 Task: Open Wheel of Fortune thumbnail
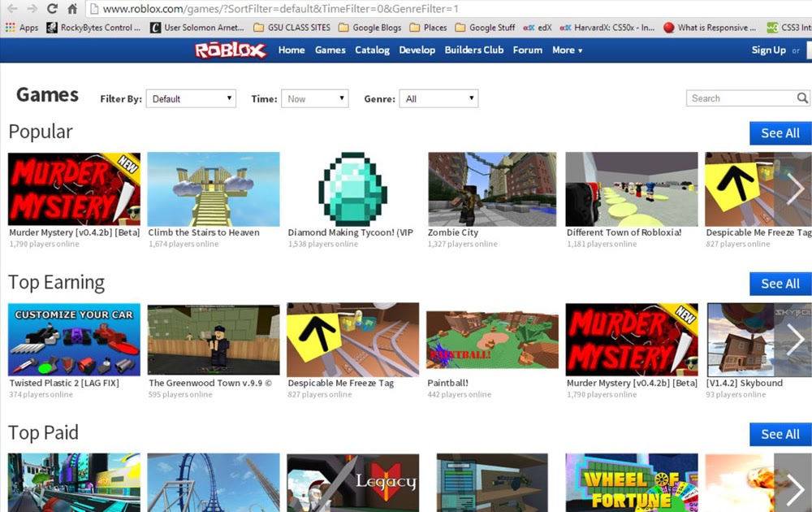(632, 483)
